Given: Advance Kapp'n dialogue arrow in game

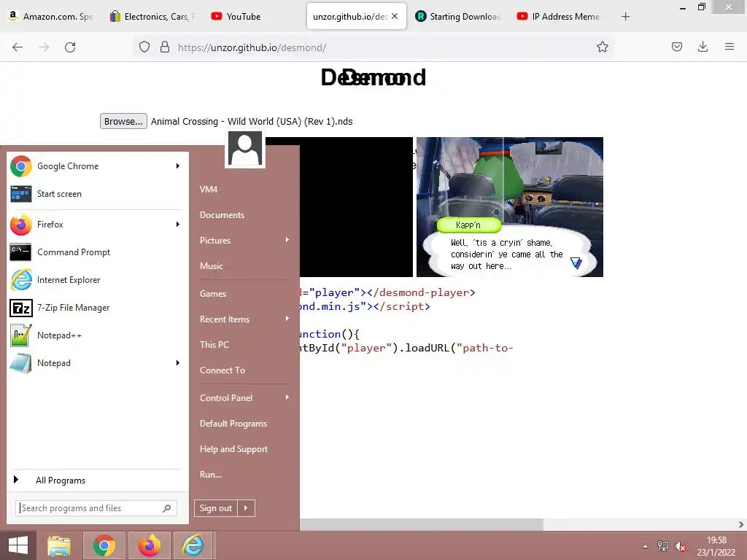Looking at the screenshot, I should click(576, 262).
